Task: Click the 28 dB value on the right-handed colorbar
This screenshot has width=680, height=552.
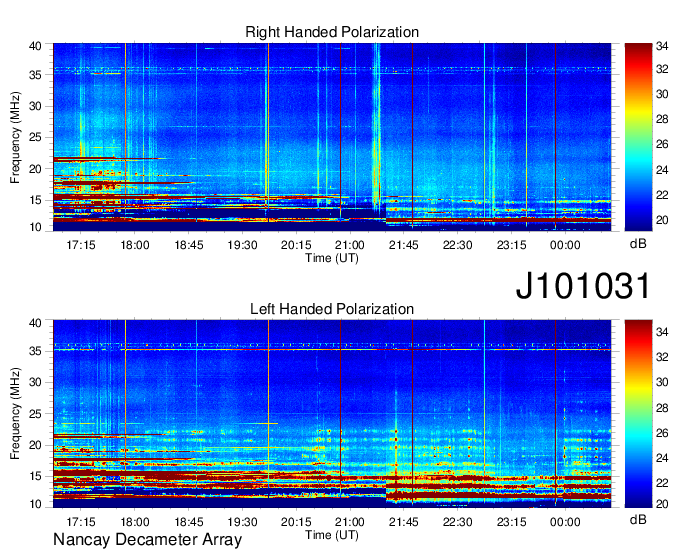Action: click(x=662, y=119)
